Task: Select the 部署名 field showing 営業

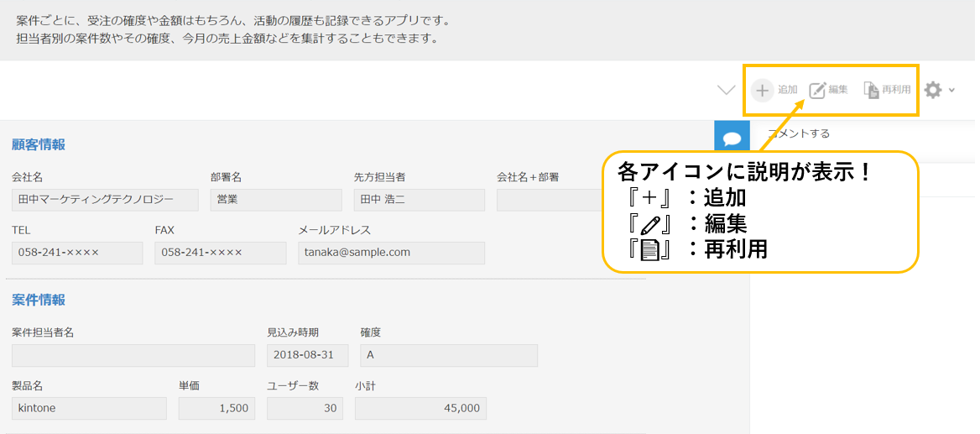Action: click(x=276, y=200)
